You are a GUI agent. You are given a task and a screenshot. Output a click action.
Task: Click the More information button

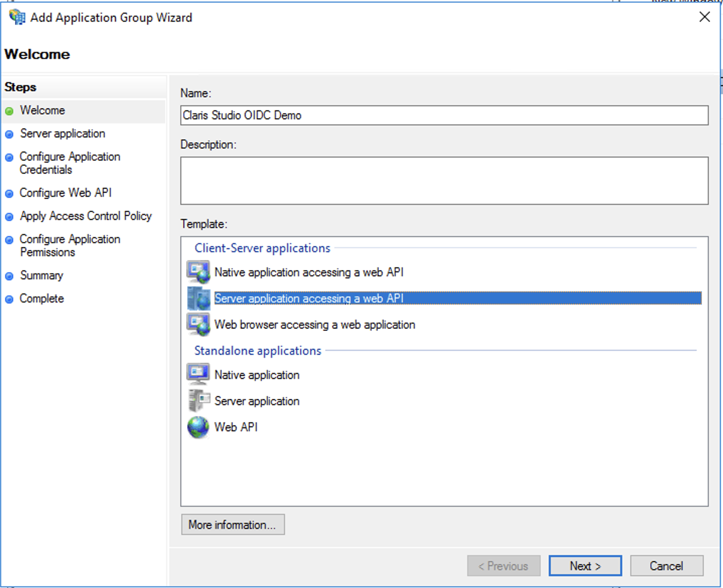pos(233,524)
